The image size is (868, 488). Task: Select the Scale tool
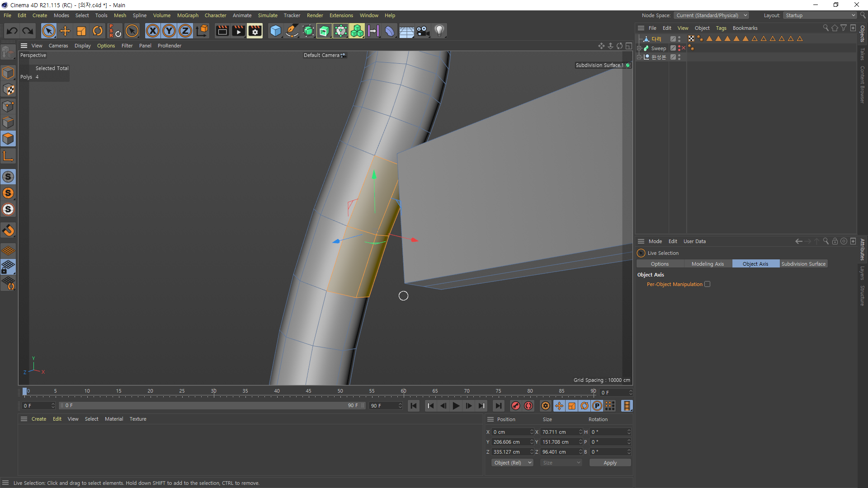click(x=81, y=31)
